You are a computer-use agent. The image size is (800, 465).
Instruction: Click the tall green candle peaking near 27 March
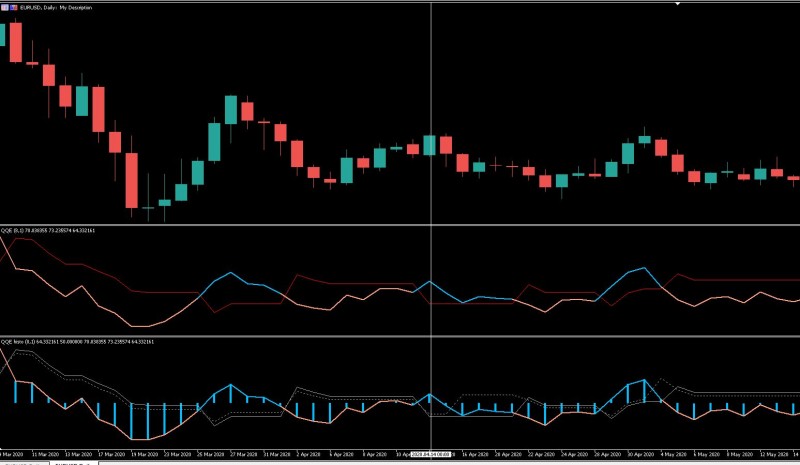[x=231, y=110]
